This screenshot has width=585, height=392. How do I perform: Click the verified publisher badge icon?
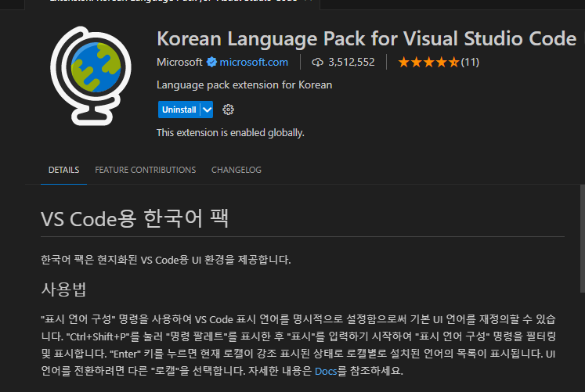(211, 62)
